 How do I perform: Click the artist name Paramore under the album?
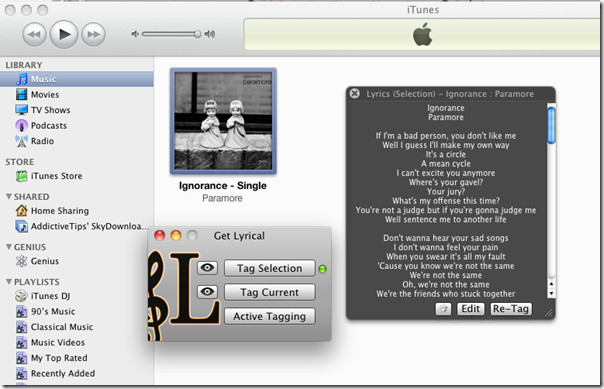(222, 198)
